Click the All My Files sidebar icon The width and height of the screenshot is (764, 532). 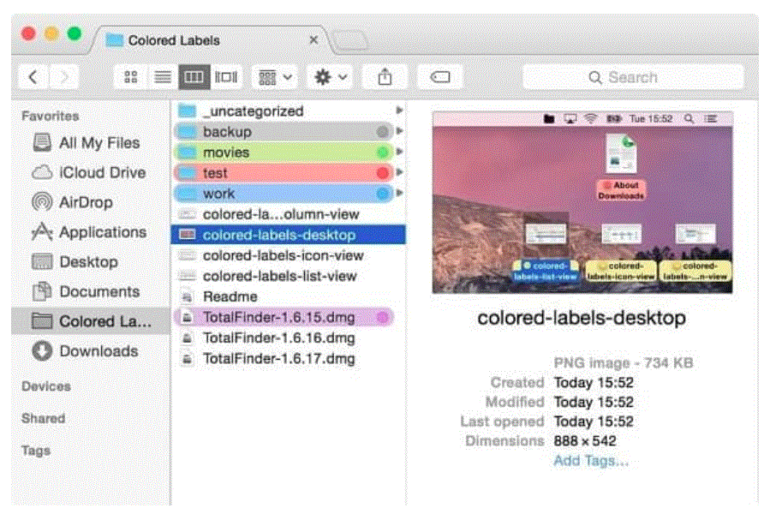tap(42, 143)
